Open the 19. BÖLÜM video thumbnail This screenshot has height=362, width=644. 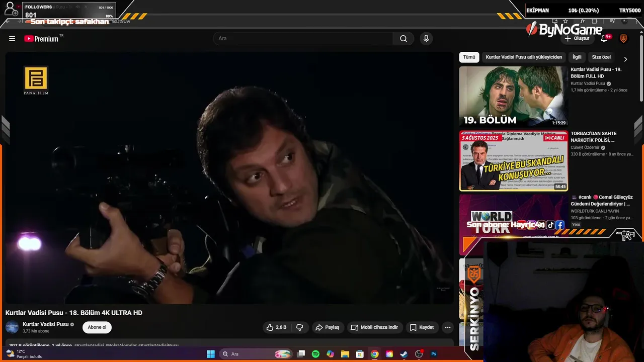pos(513,97)
